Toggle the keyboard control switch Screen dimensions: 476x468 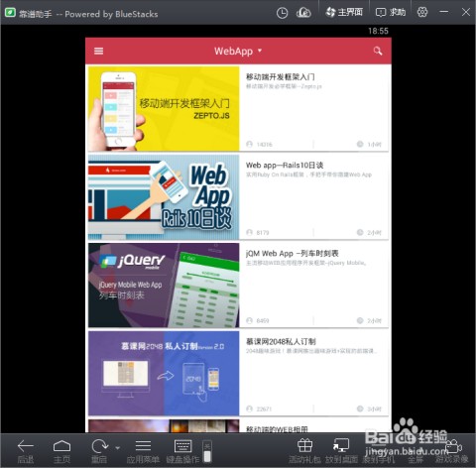tap(207, 451)
